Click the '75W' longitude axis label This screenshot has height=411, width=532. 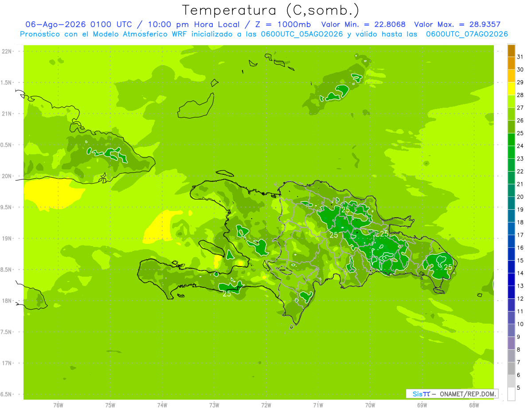tap(110, 405)
